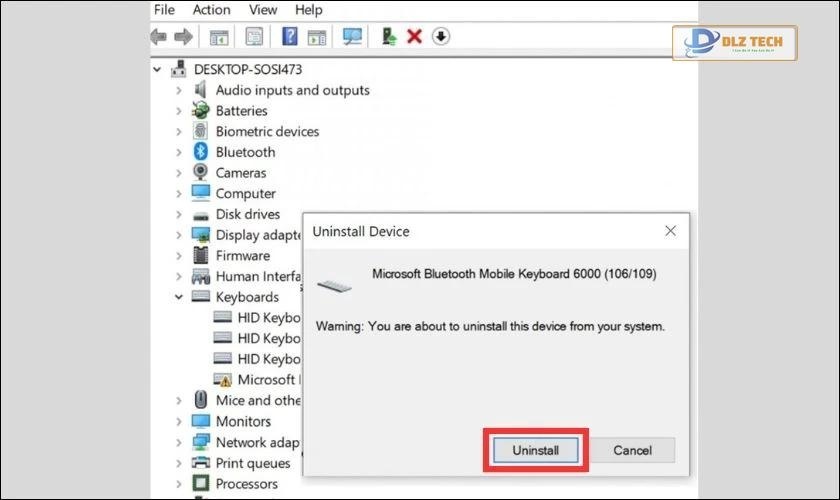Collapse the DESKTOP-SOSI473 root node

(158, 69)
